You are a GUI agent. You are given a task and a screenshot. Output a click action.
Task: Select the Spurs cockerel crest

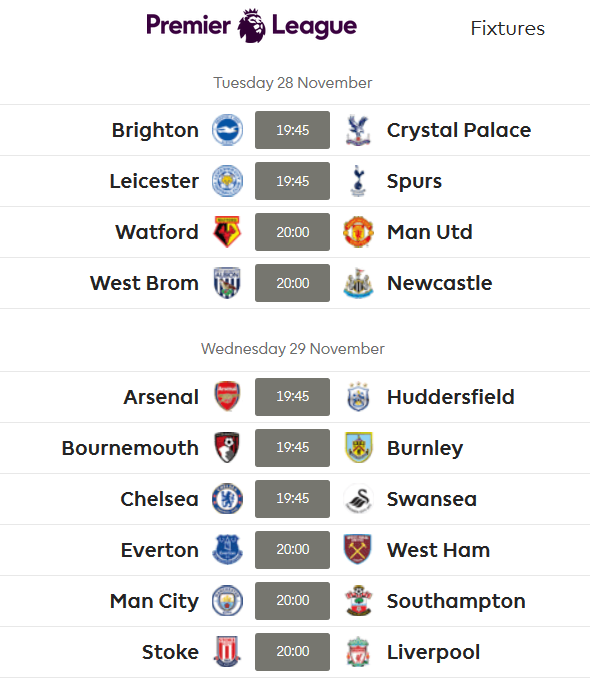point(358,181)
